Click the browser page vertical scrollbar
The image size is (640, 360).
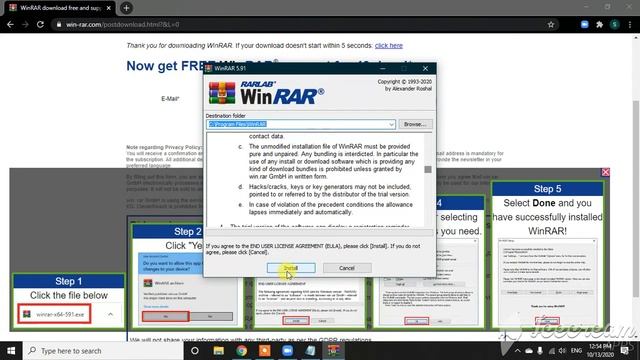(636, 198)
